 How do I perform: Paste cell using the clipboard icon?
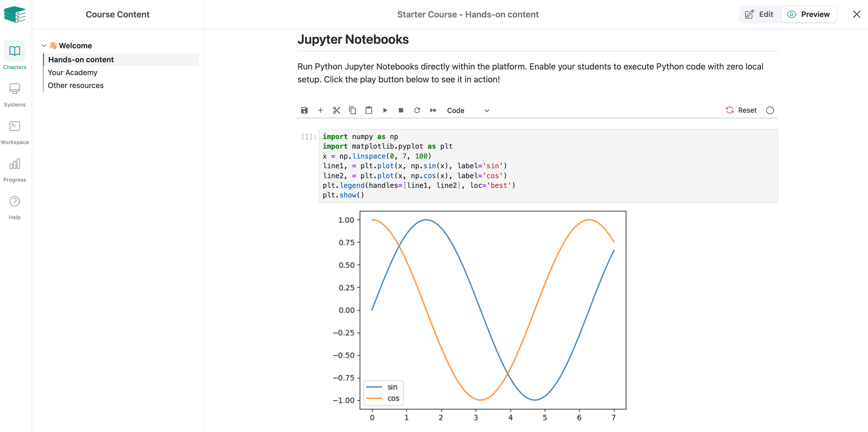click(x=369, y=111)
